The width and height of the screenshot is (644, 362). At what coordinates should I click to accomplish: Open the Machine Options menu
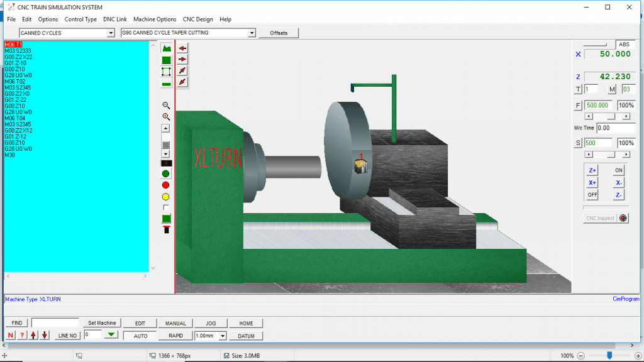tap(154, 19)
